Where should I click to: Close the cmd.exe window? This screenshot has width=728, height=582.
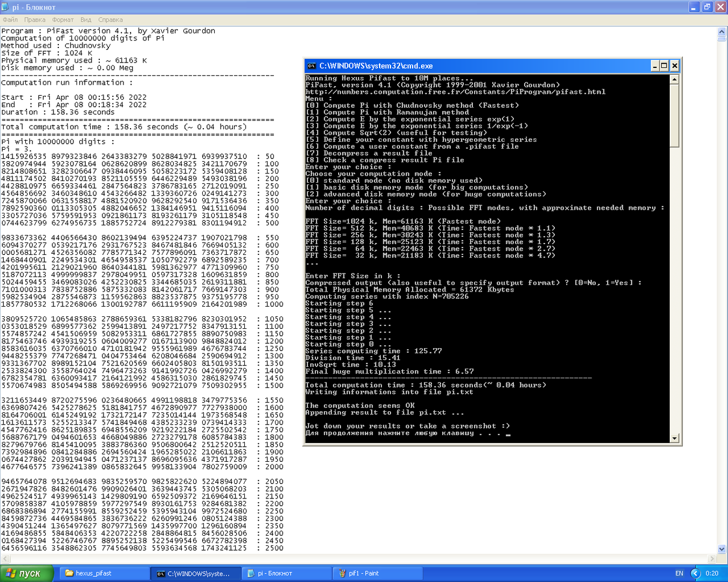click(x=675, y=66)
